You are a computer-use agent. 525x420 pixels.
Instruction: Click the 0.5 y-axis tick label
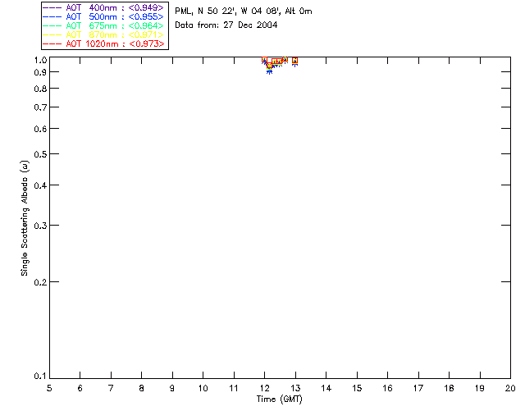[40, 154]
